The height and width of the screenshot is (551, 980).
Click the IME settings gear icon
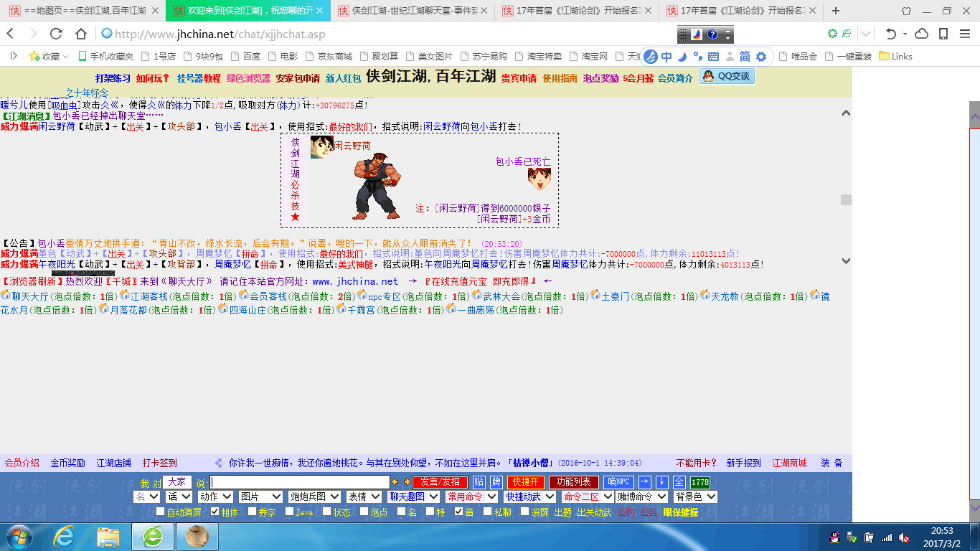click(761, 56)
